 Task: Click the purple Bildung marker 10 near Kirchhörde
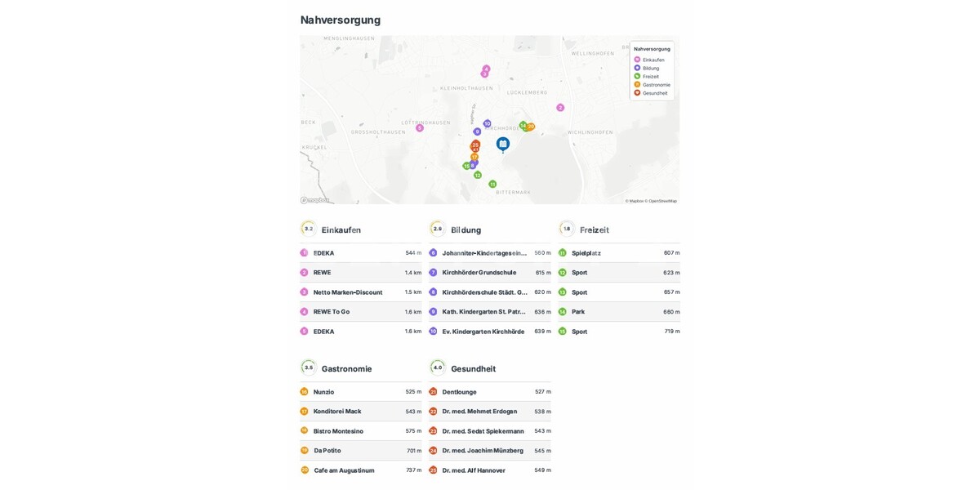tap(486, 123)
